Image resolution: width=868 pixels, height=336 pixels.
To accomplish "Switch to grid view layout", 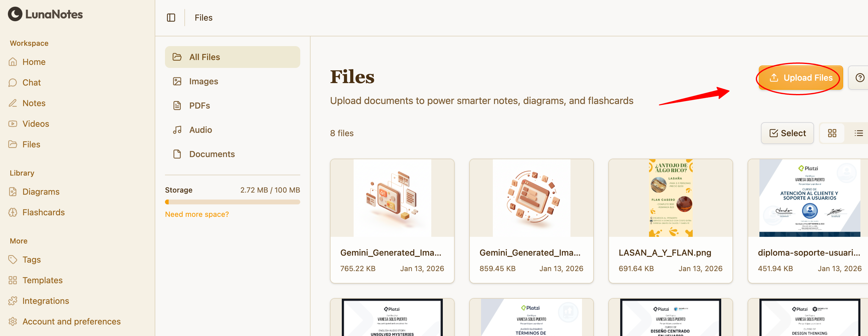I will click(x=832, y=133).
